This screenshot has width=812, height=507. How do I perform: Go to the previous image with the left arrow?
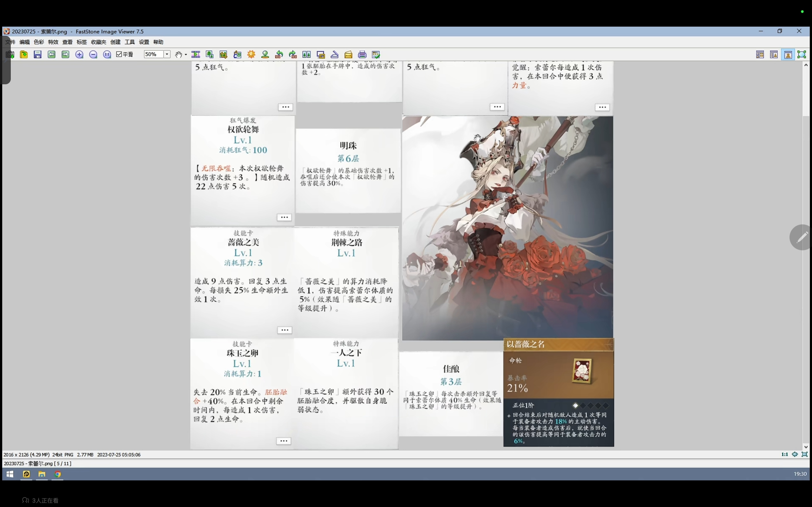[51, 55]
